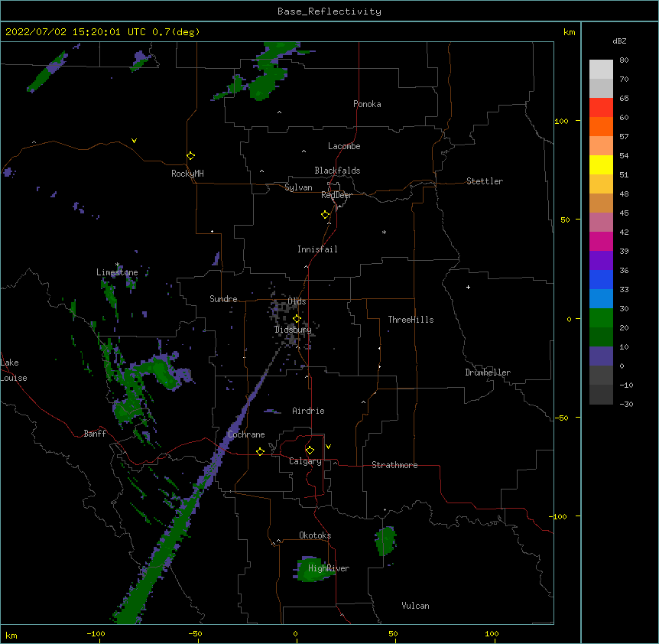Pick the light gray top legend swatch
Image resolution: width=659 pixels, height=644 pixels.
click(x=601, y=70)
